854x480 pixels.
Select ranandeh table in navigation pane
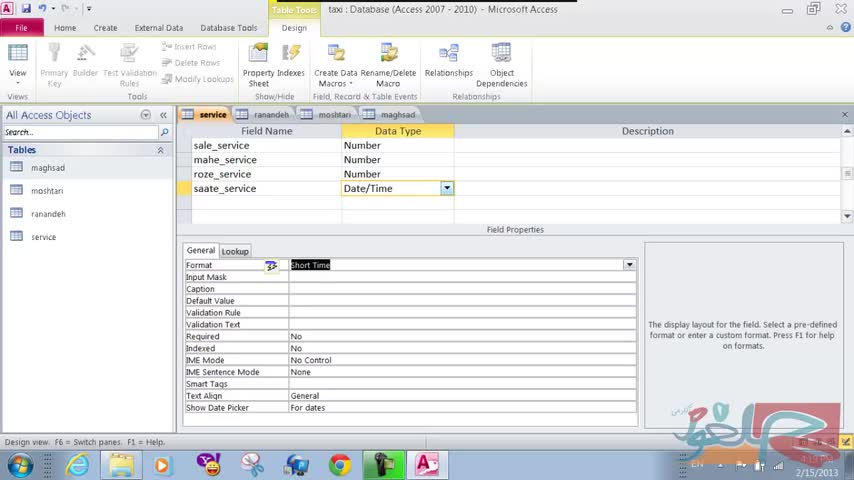(x=87, y=214)
